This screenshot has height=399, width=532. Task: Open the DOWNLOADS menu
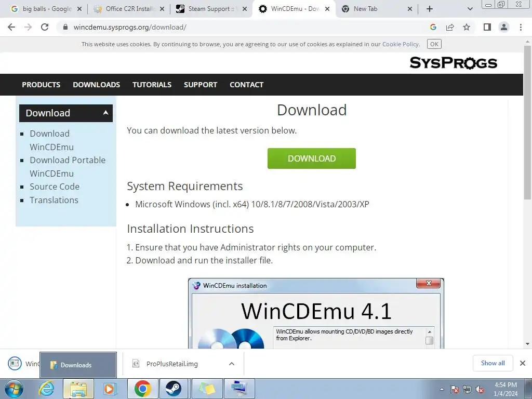pyautogui.click(x=96, y=85)
